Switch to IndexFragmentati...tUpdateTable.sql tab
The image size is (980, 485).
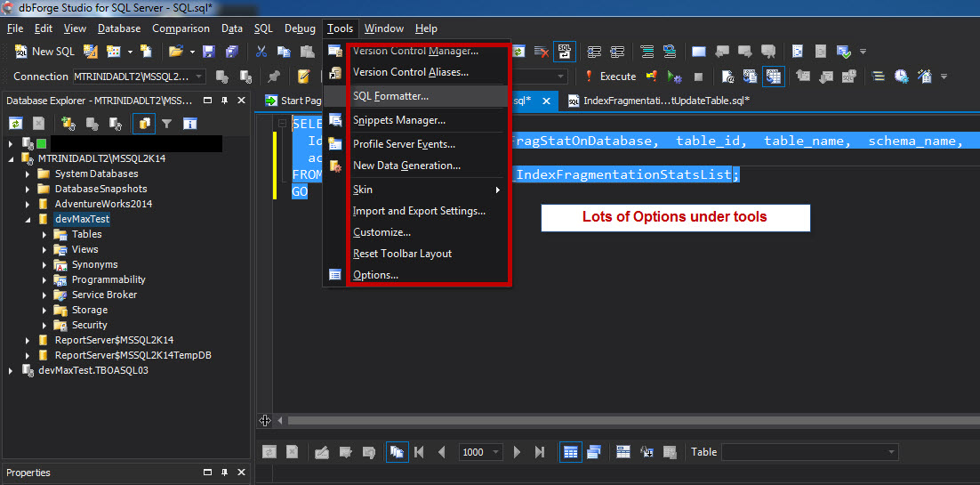(658, 101)
